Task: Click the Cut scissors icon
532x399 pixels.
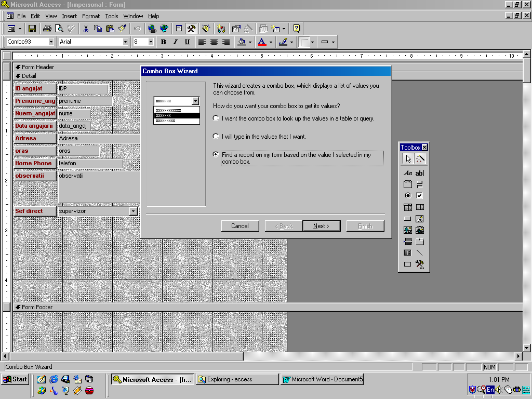Action: point(86,29)
